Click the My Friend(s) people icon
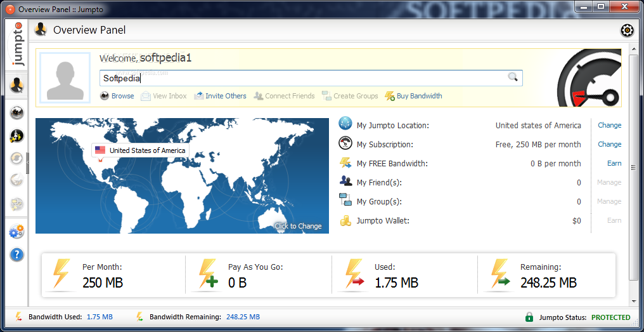 pos(345,181)
